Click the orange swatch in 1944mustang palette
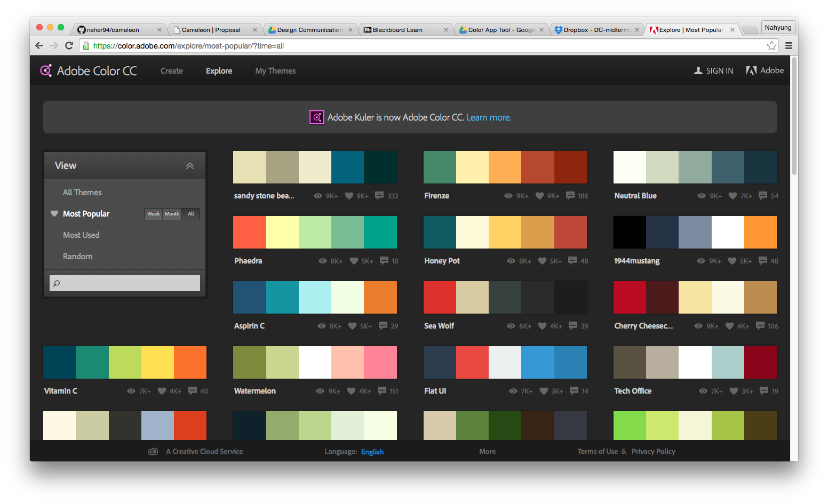The width and height of the screenshot is (828, 504). [x=760, y=232]
